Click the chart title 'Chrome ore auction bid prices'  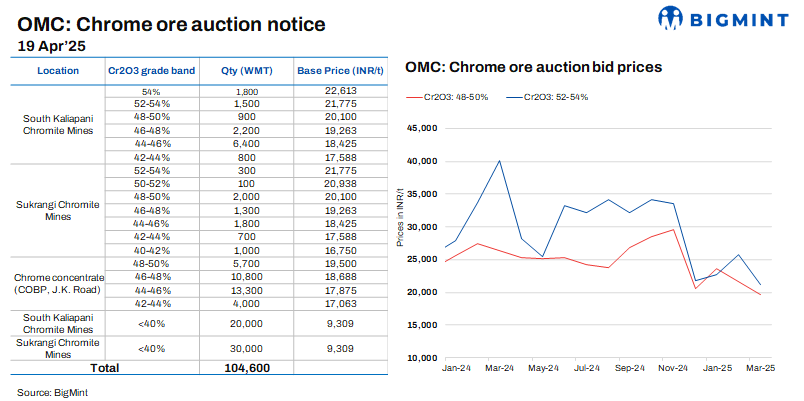[533, 67]
